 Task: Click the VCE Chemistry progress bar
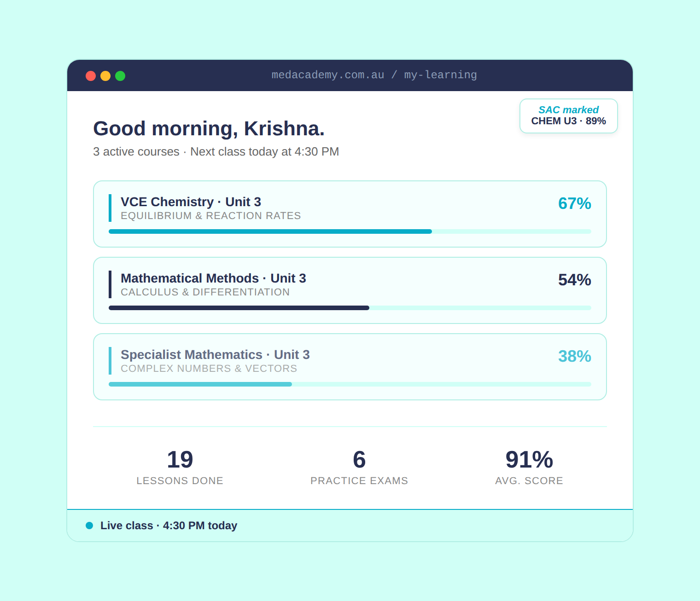(350, 231)
